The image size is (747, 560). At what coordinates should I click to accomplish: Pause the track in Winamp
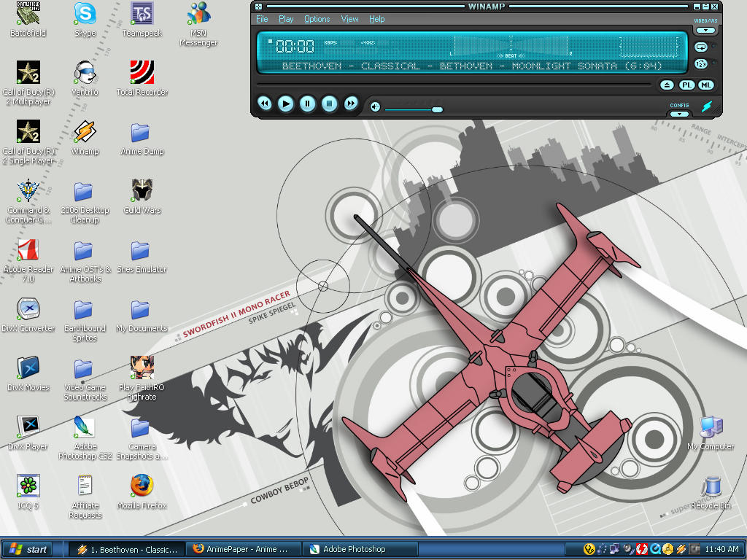(x=307, y=104)
